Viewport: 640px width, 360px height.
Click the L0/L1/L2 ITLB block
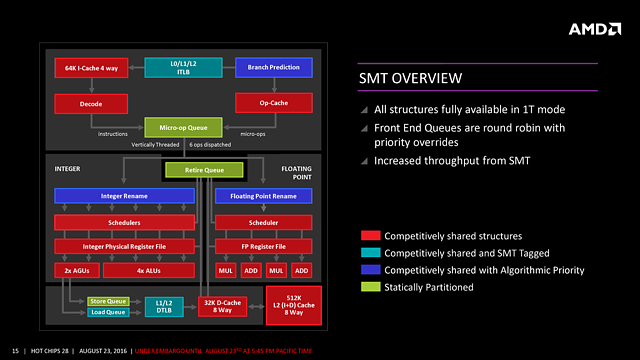click(183, 68)
